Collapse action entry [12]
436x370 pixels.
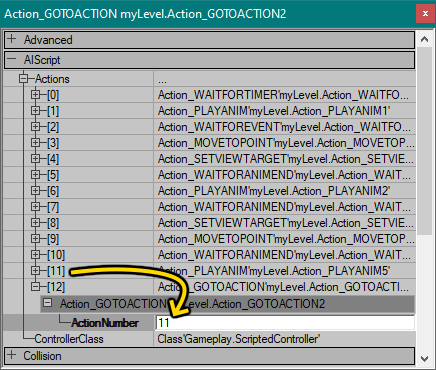35,287
